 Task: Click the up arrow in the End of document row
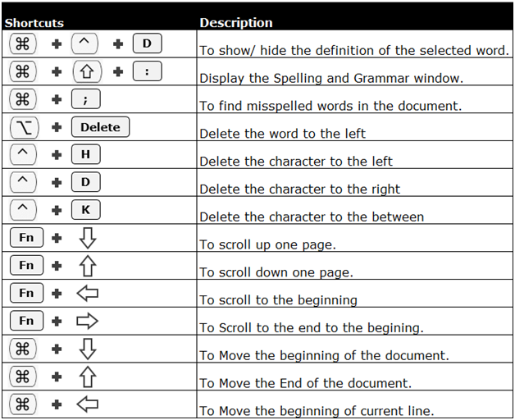pyautogui.click(x=88, y=377)
